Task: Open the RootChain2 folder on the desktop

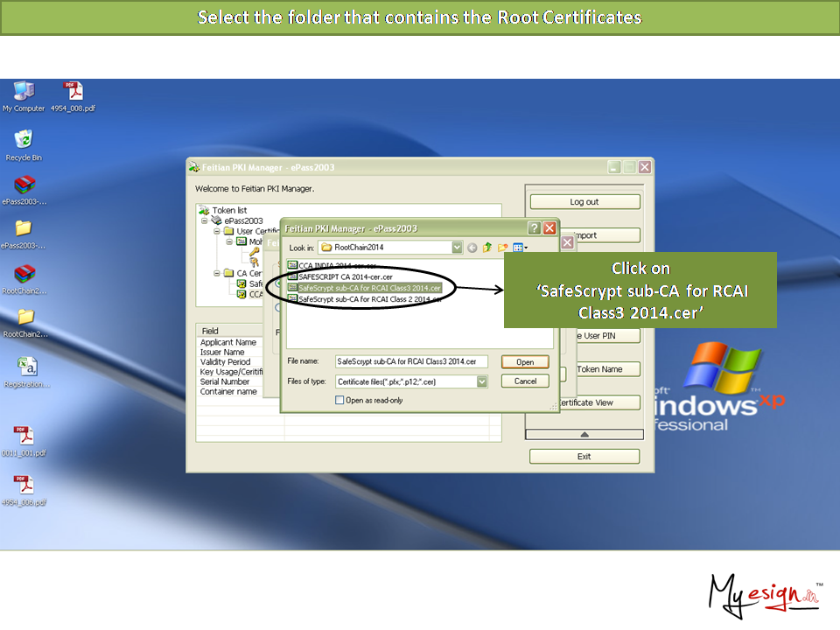Action: click(25, 318)
